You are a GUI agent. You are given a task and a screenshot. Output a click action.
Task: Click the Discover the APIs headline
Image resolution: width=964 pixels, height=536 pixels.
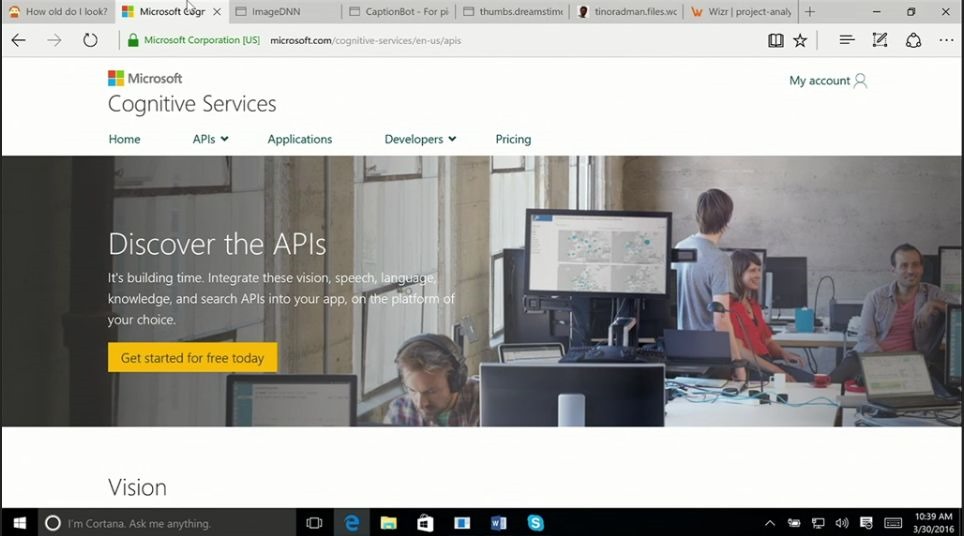point(217,244)
